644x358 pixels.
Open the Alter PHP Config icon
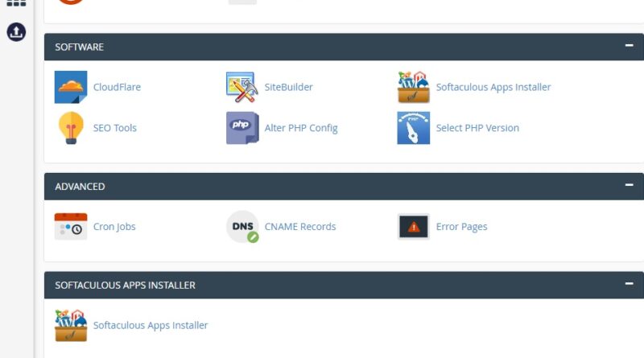point(242,128)
